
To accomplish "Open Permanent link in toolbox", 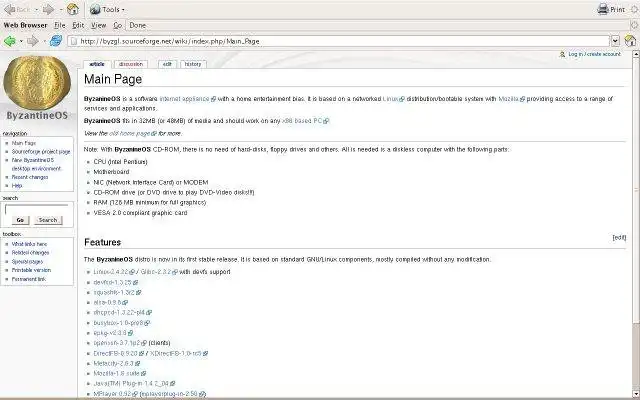I will pos(29,279).
